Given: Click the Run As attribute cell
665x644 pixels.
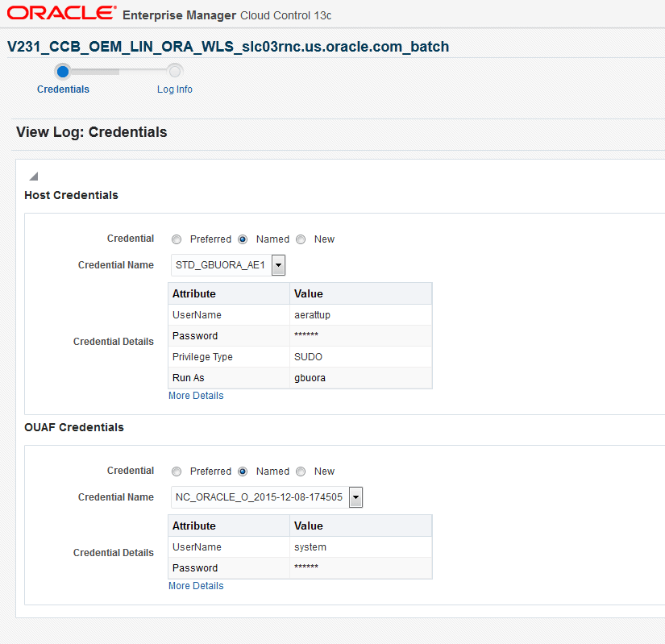Looking at the screenshot, I should click(x=229, y=378).
